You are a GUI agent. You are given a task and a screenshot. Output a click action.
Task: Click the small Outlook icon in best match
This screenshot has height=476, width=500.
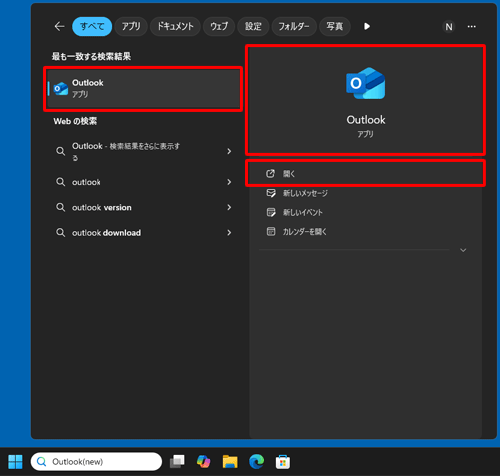pyautogui.click(x=61, y=89)
